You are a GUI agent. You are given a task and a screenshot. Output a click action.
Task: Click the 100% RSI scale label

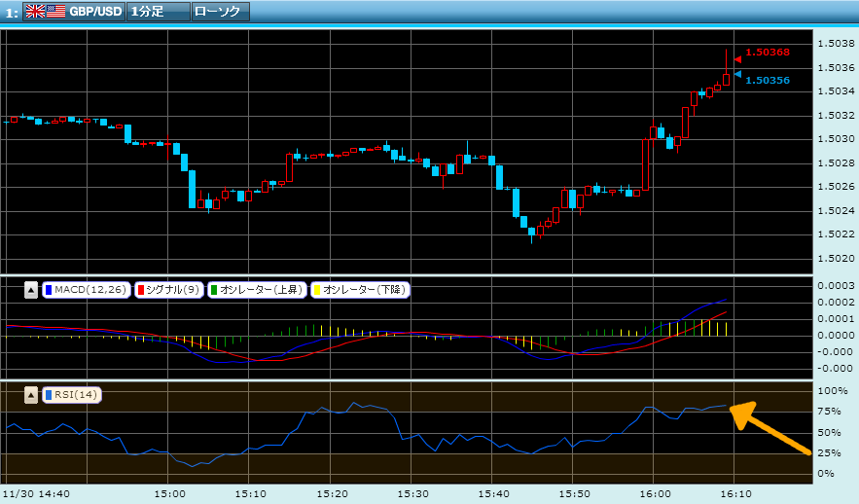[x=832, y=390]
